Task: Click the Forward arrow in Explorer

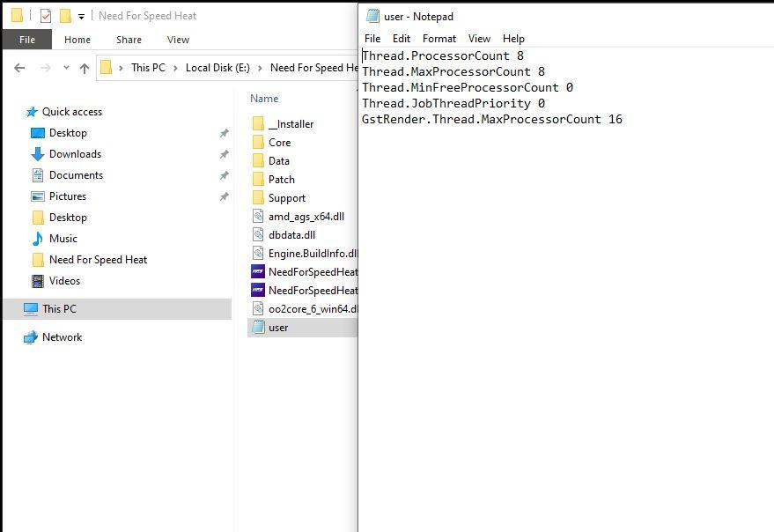Action: tap(46, 68)
